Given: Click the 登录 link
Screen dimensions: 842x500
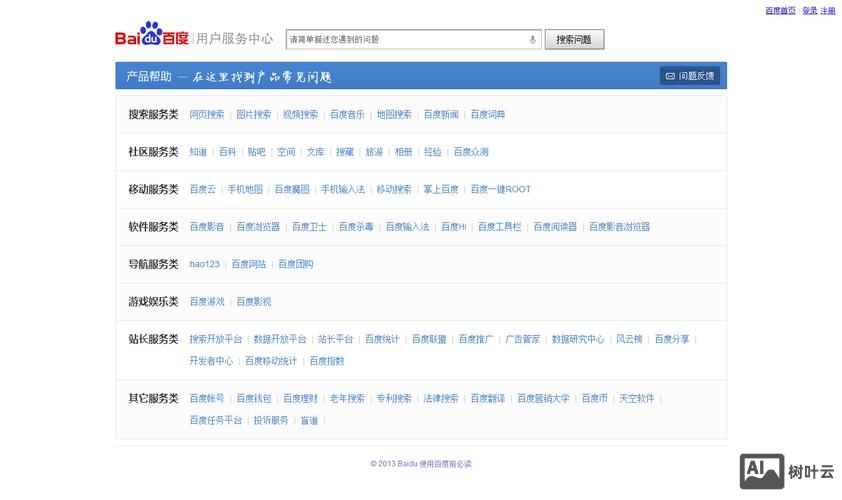Looking at the screenshot, I should tap(810, 11).
